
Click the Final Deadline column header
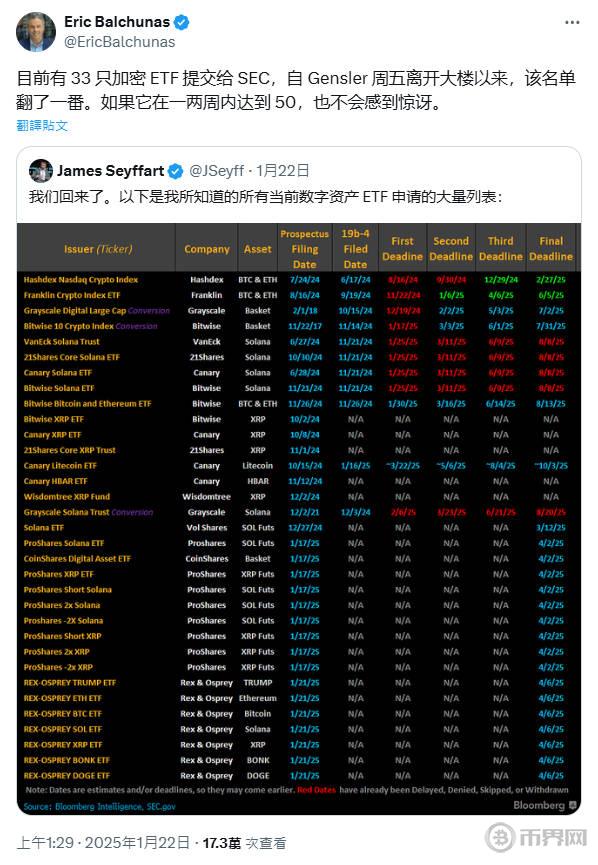551,249
